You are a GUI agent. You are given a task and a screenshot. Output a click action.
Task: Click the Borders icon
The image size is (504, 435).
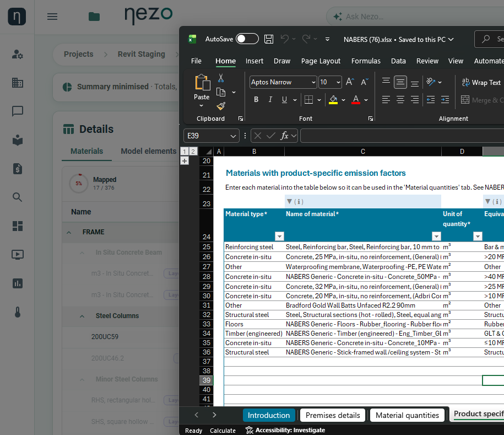pyautogui.click(x=308, y=100)
